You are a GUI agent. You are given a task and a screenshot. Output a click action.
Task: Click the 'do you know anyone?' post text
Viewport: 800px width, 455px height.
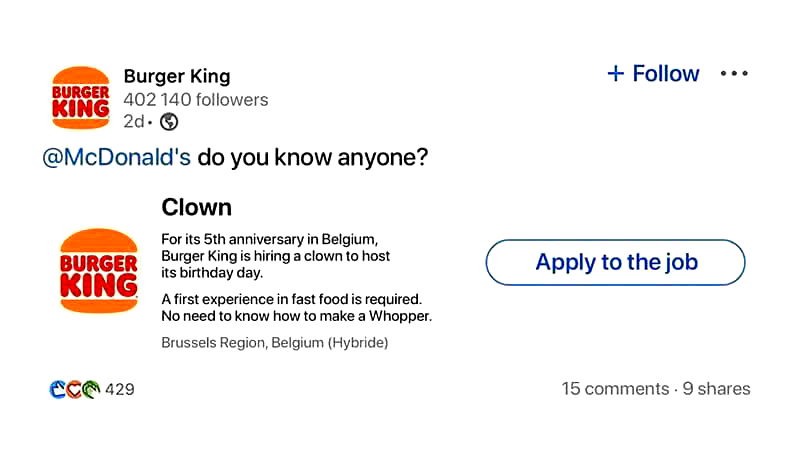pyautogui.click(x=312, y=158)
